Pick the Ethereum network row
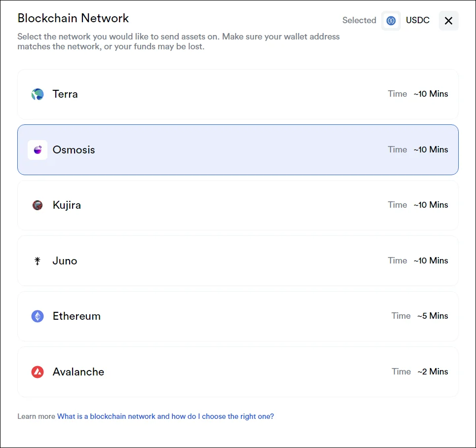 click(238, 316)
